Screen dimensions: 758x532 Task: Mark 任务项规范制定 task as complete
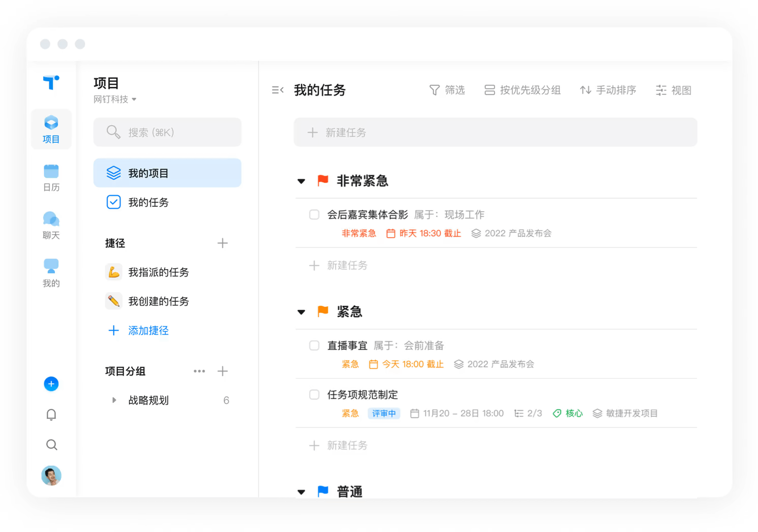(x=314, y=395)
